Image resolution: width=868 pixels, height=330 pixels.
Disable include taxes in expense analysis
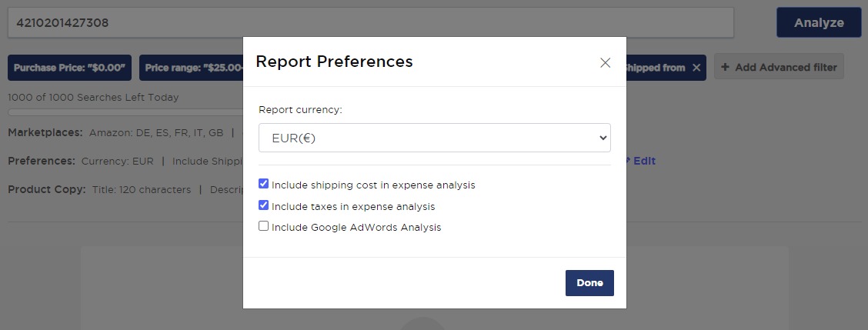click(x=264, y=206)
